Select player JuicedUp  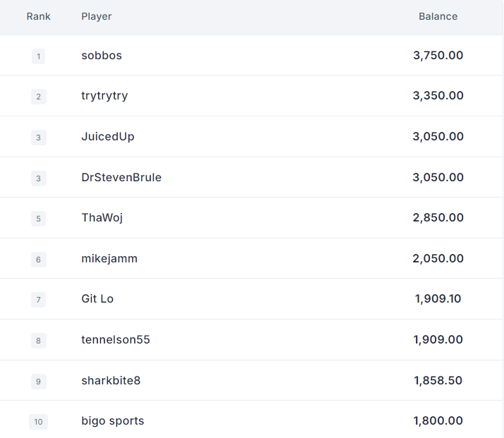point(108,137)
